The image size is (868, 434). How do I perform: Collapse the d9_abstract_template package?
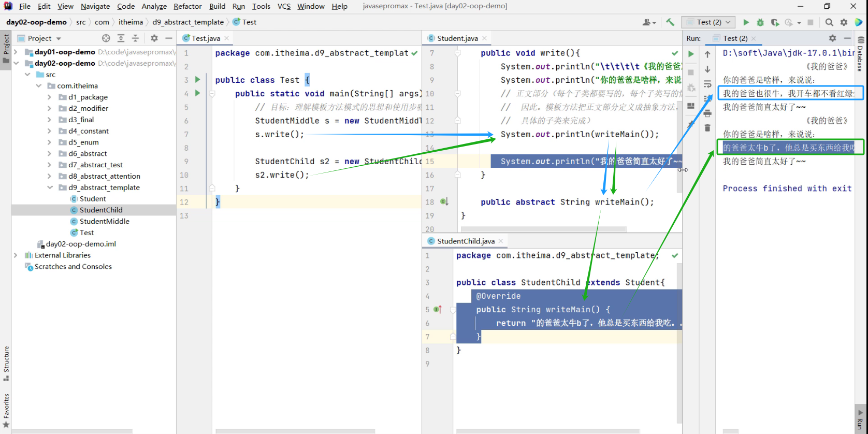[50, 187]
